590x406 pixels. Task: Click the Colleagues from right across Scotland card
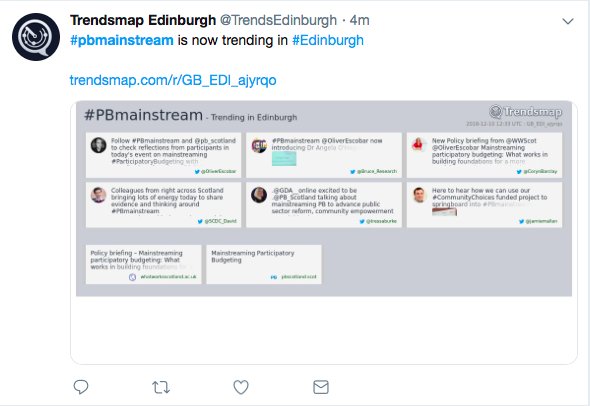tap(163, 205)
